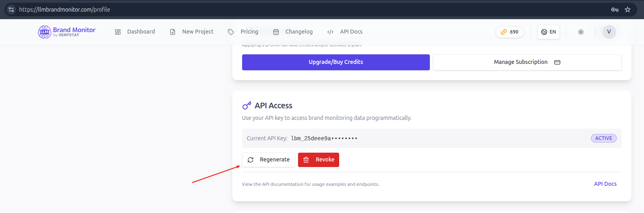Click the Upgrade/Buy Credits button
Image resolution: width=644 pixels, height=213 pixels.
pyautogui.click(x=336, y=62)
